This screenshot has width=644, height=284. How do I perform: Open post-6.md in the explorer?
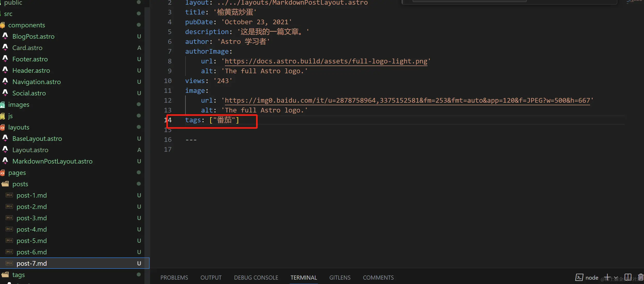coord(31,252)
